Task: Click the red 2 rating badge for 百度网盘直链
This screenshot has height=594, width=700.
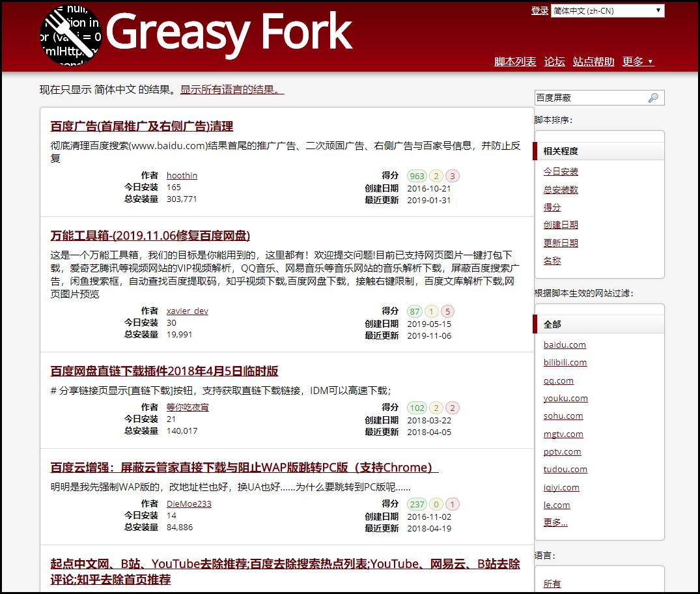Action: pyautogui.click(x=452, y=408)
